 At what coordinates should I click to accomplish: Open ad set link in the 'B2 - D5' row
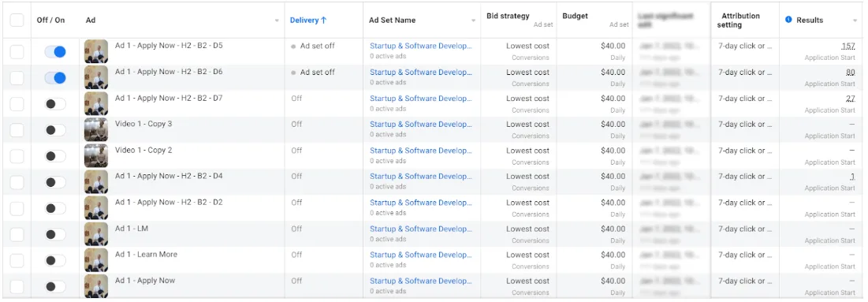point(421,46)
